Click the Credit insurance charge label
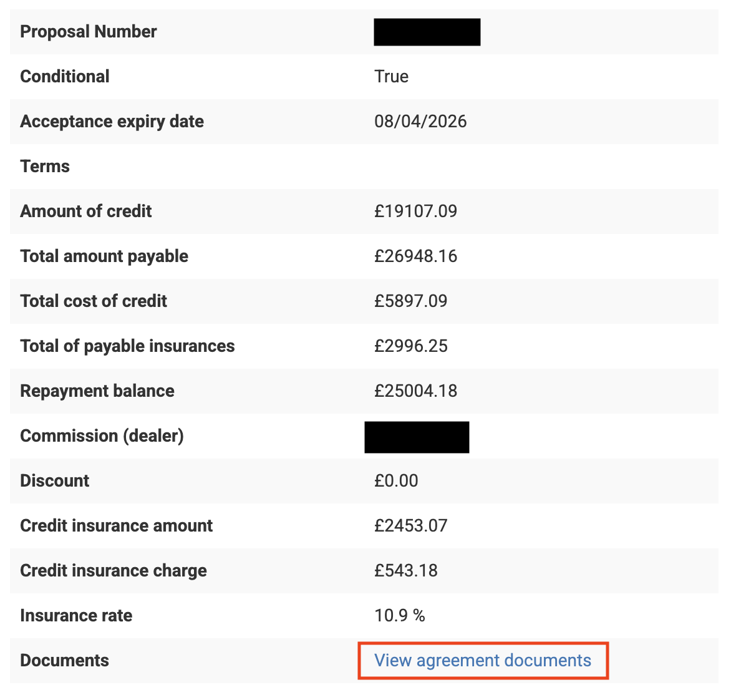This screenshot has width=731, height=700. 113,570
